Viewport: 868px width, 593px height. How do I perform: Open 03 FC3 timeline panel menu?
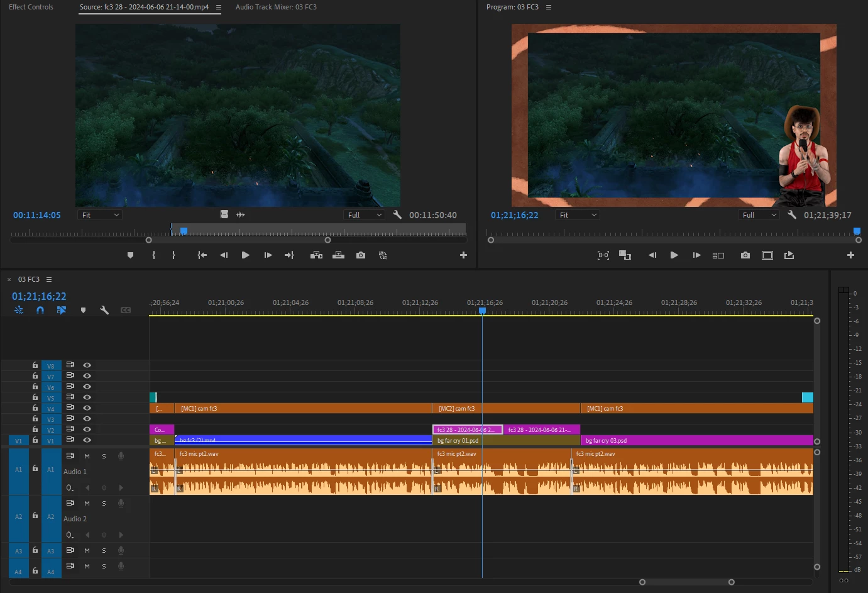click(x=49, y=279)
